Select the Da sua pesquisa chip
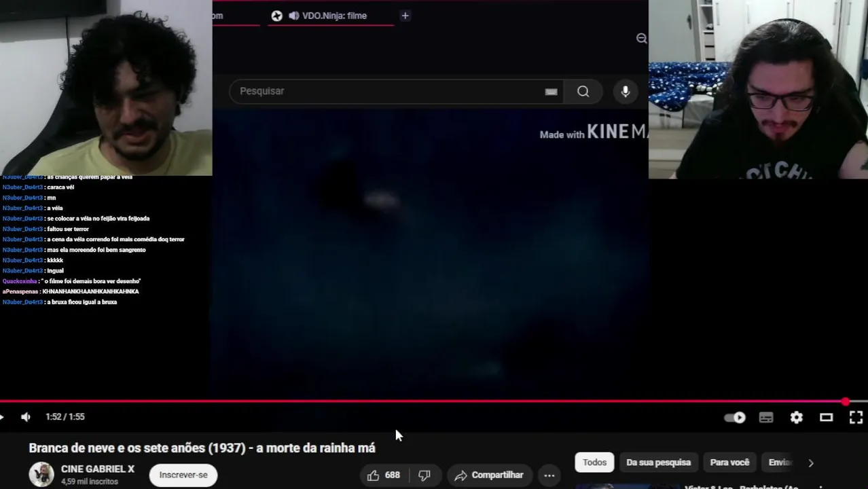 coord(658,463)
